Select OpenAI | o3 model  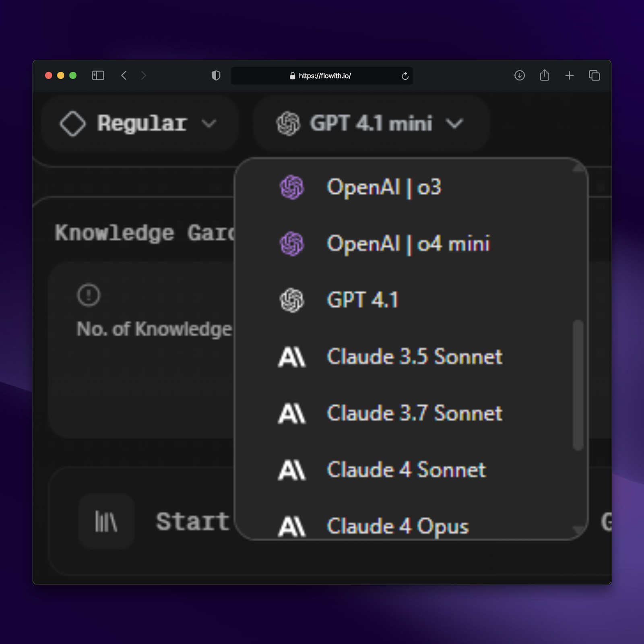tap(384, 188)
